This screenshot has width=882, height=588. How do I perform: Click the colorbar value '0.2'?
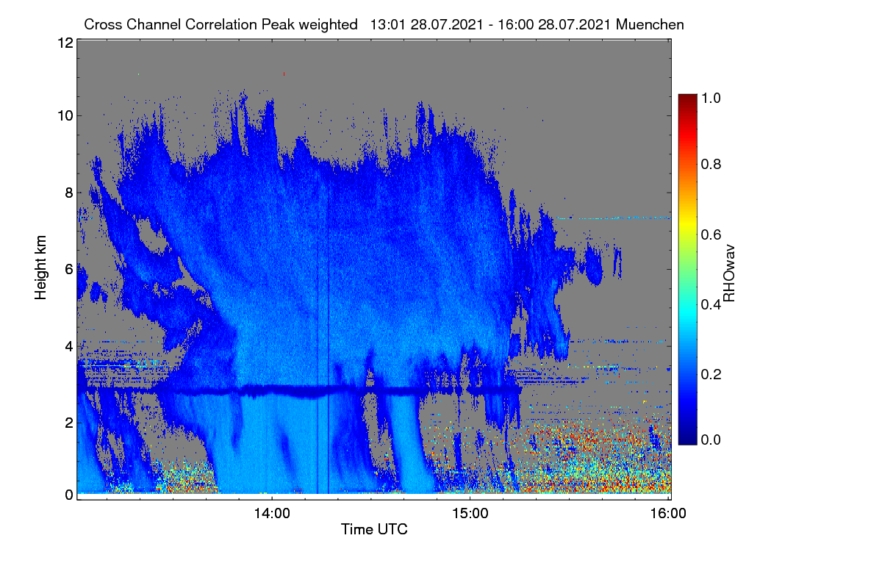pyautogui.click(x=710, y=374)
